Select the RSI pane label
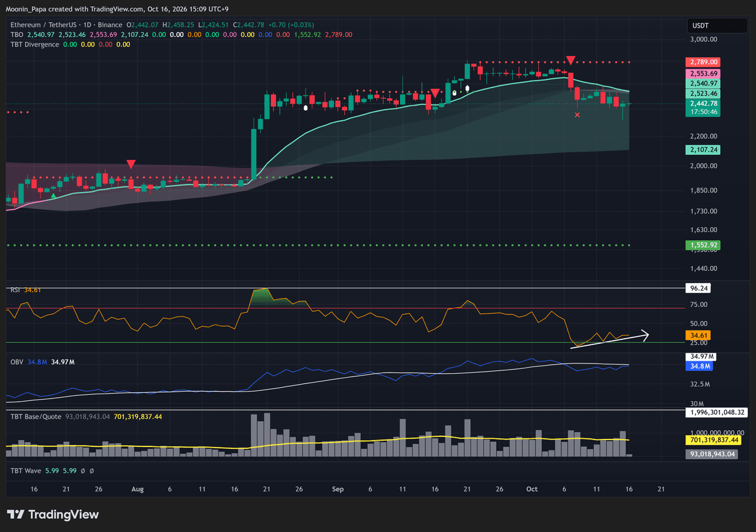The width and height of the screenshot is (756, 532). [14, 290]
